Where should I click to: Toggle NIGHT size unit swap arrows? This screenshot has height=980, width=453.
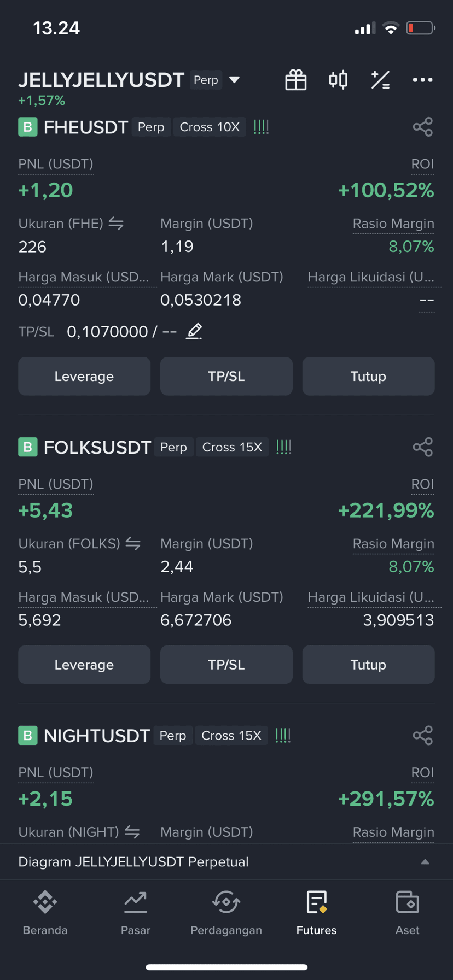(x=132, y=832)
